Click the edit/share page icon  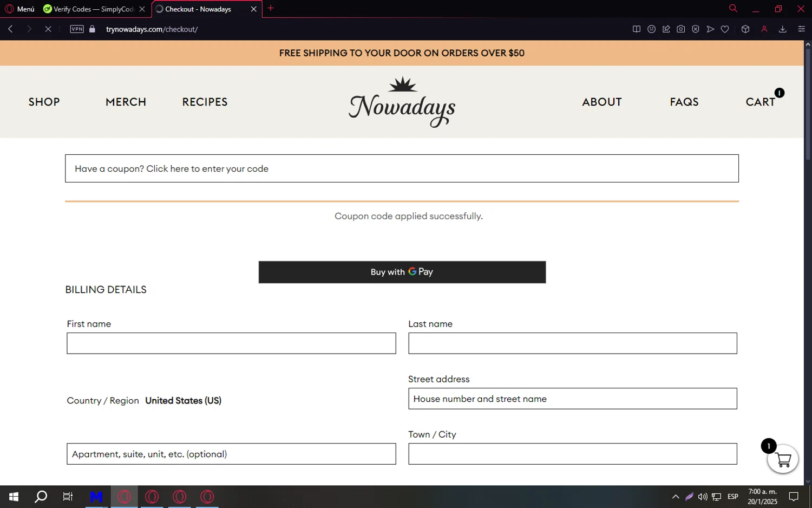666,29
